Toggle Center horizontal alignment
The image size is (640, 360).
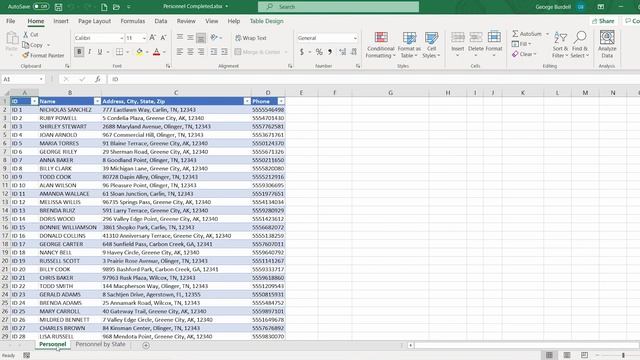pyautogui.click(x=190, y=52)
